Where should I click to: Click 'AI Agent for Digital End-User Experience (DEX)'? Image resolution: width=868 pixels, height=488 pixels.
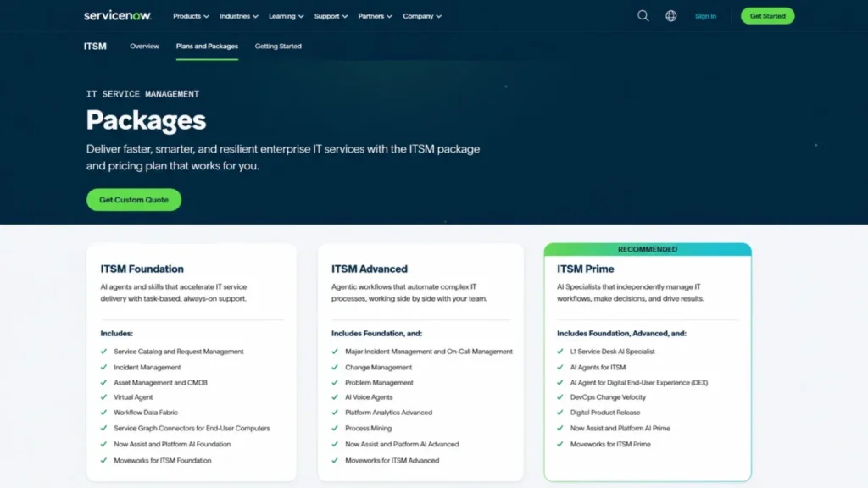[x=639, y=382]
